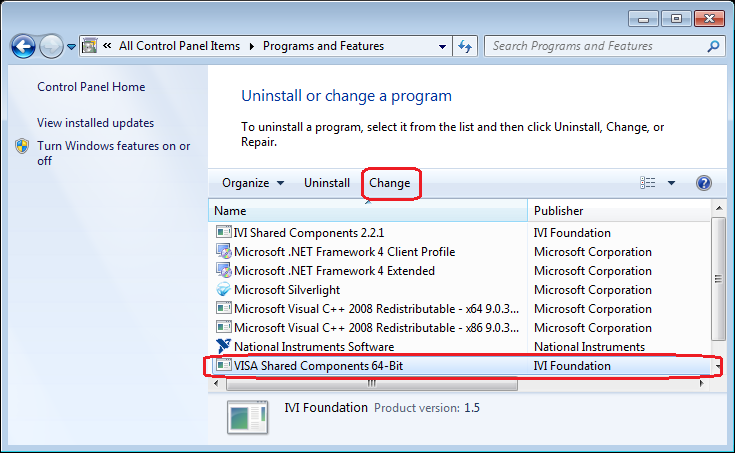Refresh the Programs and Features view

click(465, 46)
